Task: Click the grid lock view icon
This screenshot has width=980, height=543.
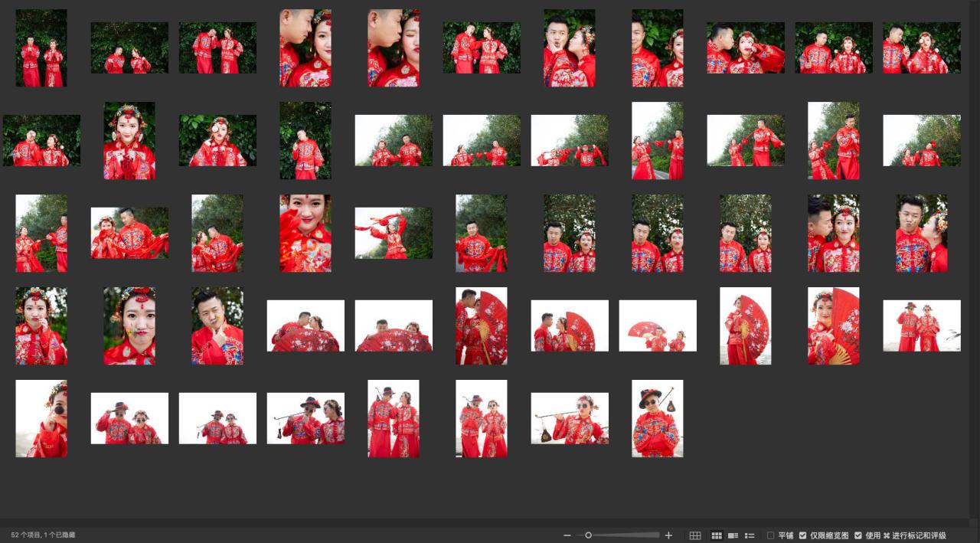Action: 695,535
